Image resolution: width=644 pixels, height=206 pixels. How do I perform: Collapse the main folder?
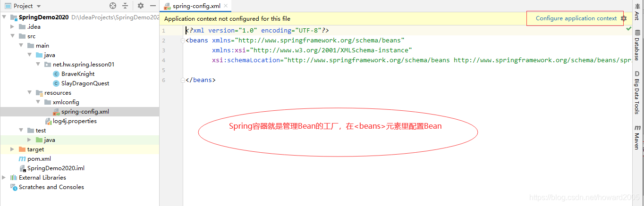pos(22,46)
